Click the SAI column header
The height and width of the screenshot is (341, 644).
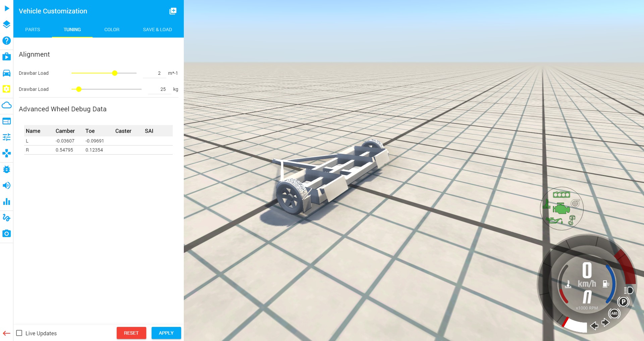click(149, 131)
